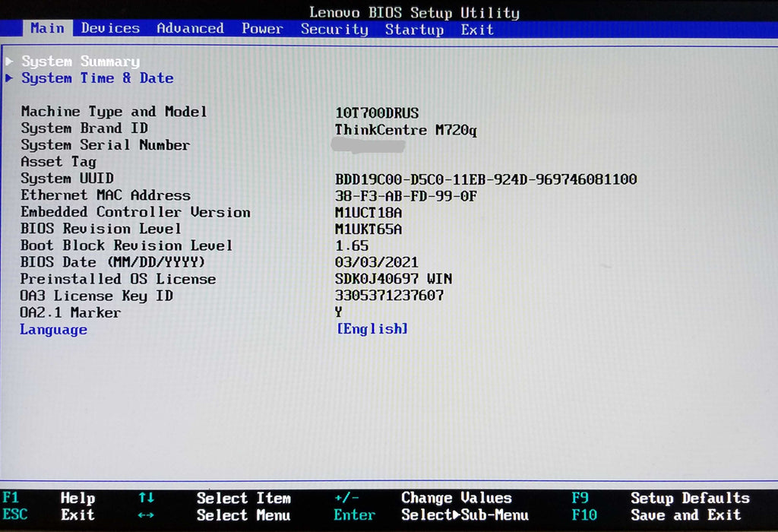Click the 3305371237607 key ID value

(390, 296)
